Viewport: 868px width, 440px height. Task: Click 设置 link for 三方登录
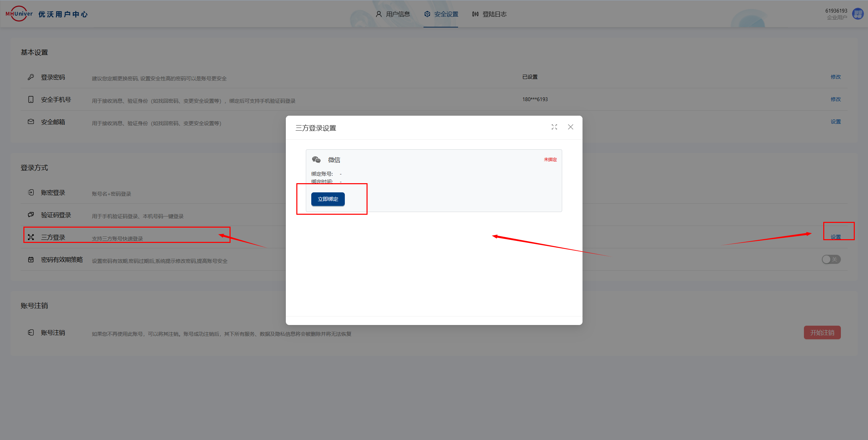(835, 237)
